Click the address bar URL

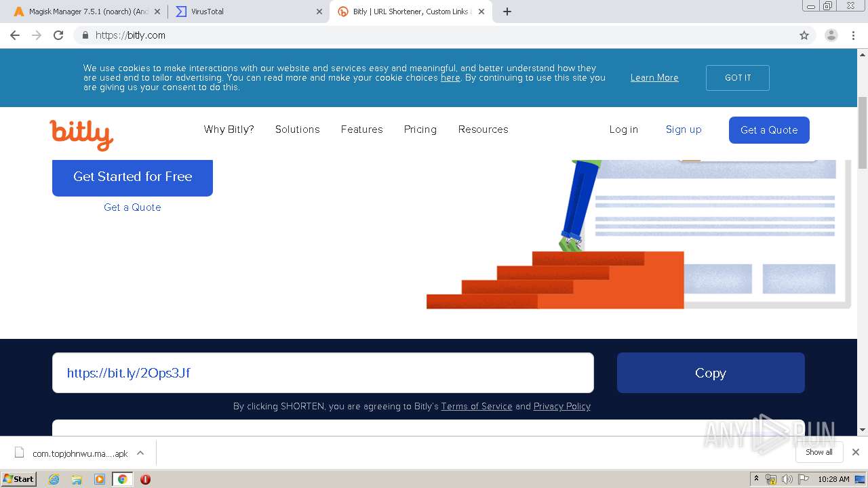[130, 35]
